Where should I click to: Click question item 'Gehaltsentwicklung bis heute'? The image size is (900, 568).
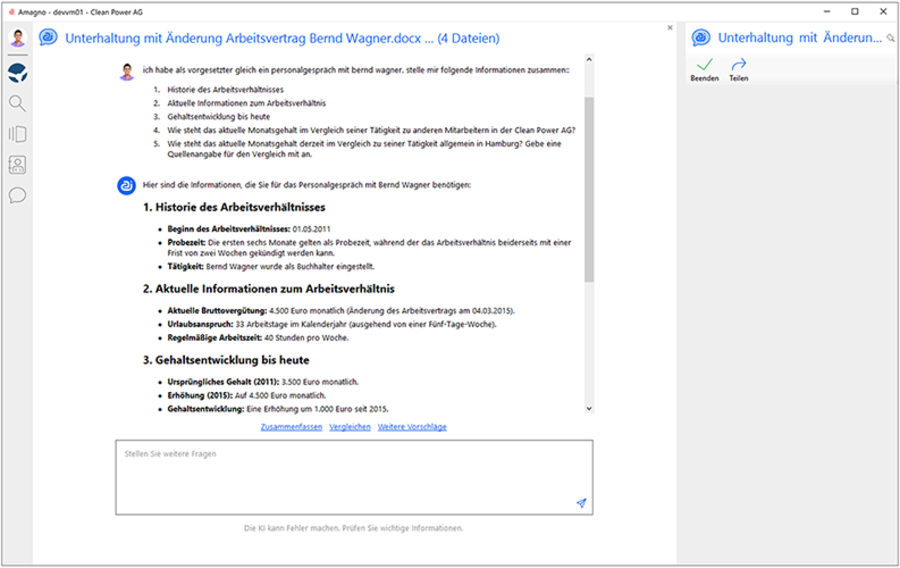click(x=219, y=116)
